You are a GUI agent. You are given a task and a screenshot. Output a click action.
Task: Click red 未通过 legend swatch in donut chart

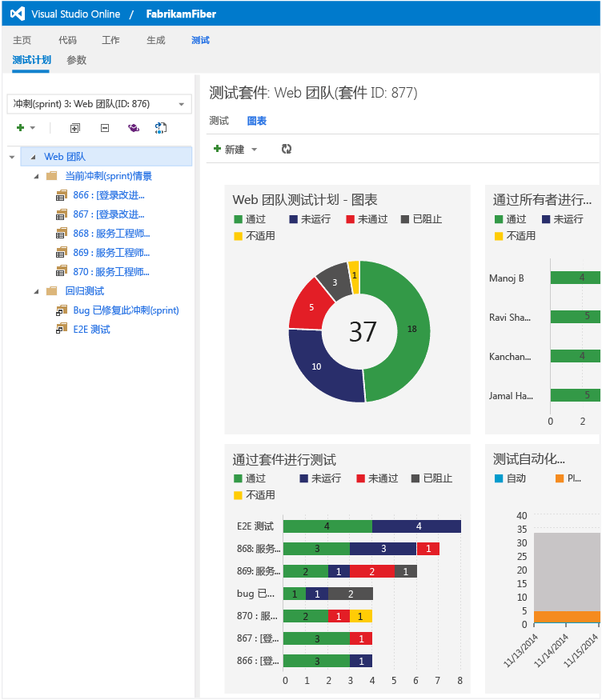pyautogui.click(x=350, y=219)
